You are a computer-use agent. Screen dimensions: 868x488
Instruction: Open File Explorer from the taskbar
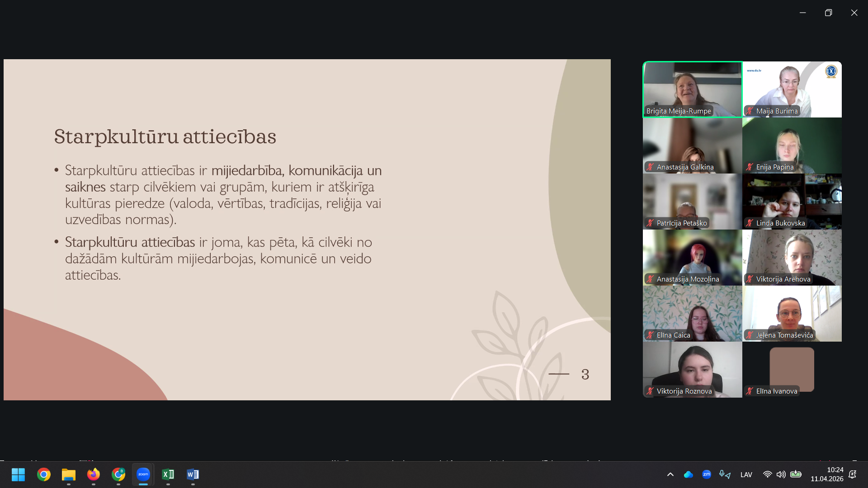tap(68, 474)
